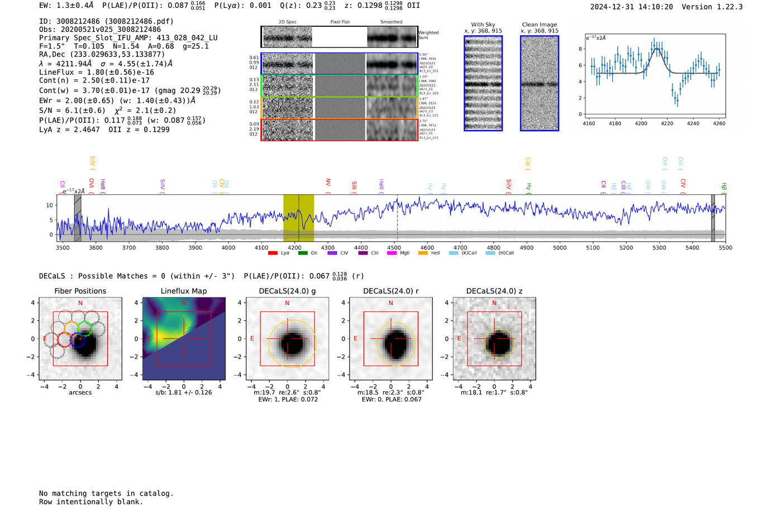Click the green OII legend swatch
782x532 pixels.
click(302, 253)
